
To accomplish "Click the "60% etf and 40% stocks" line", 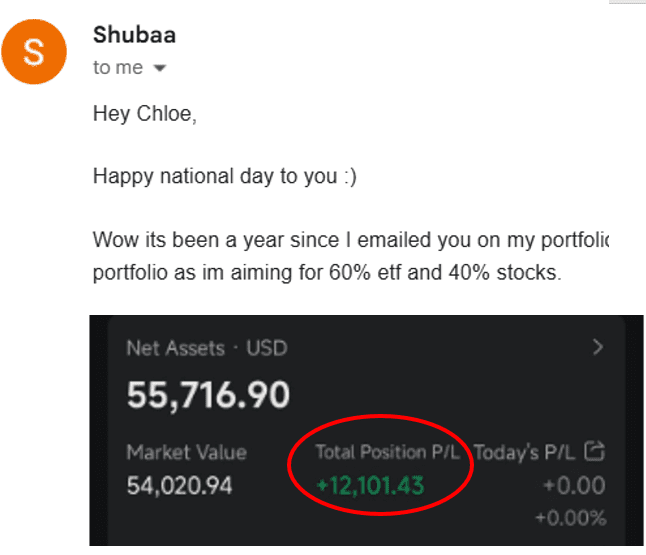I will pos(328,271).
